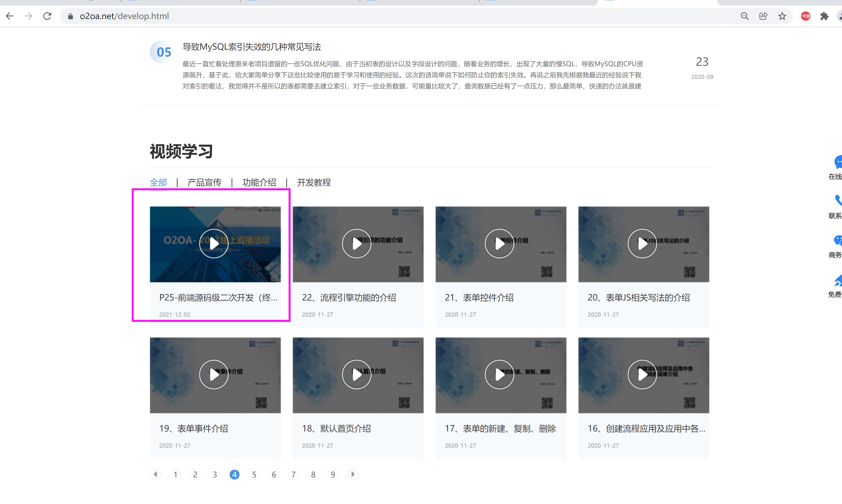Viewport: 842px width, 504px height.
Task: Click the browser back arrow
Action: 10,16
